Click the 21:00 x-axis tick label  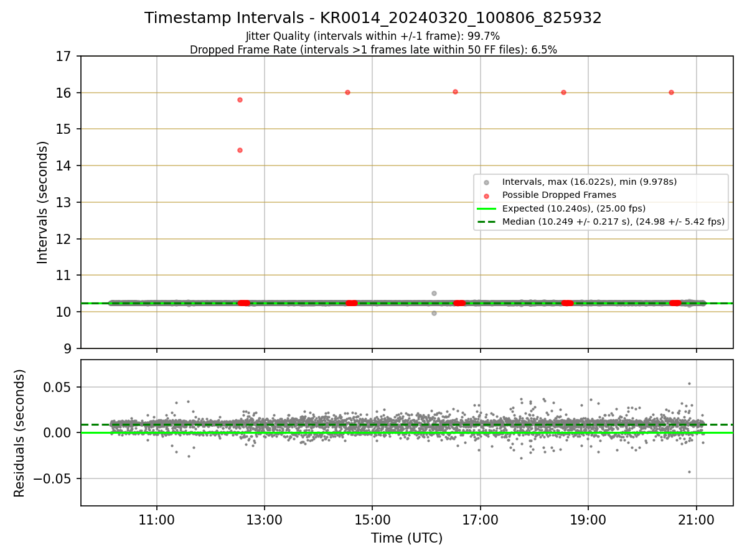pos(696,518)
